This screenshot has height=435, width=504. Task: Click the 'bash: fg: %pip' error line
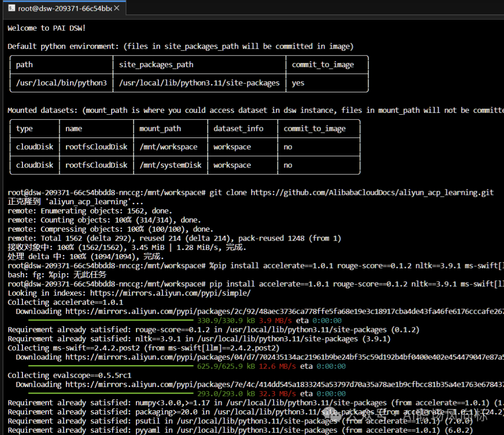click(57, 275)
